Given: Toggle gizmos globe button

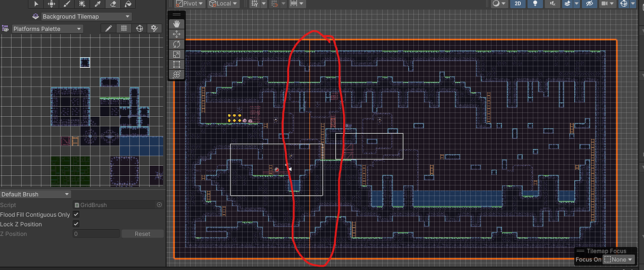Looking at the screenshot, I should (625, 3).
